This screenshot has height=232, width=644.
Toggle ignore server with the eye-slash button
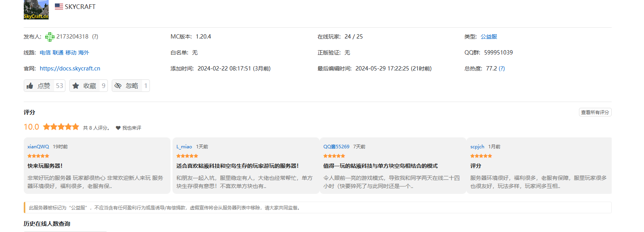point(118,86)
